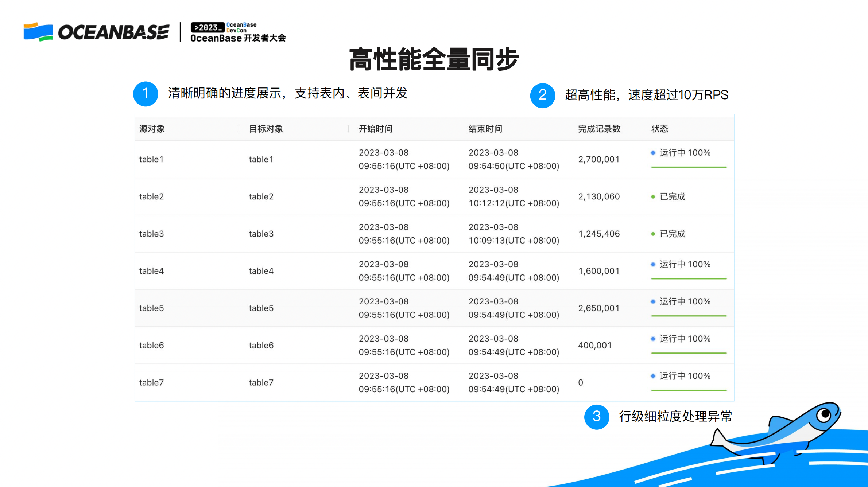
Task: Click the 超高性能速度超过10万RPS label
Action: (646, 95)
